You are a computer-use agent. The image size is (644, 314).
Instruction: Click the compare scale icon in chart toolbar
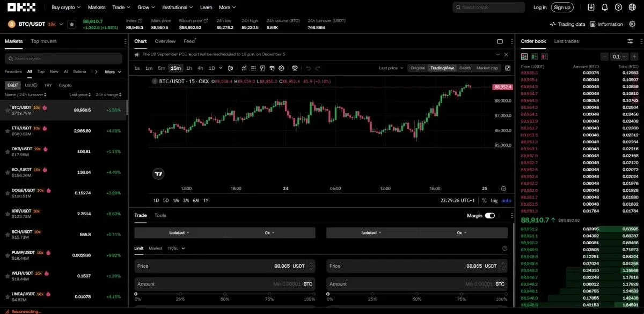pyautogui.click(x=295, y=68)
